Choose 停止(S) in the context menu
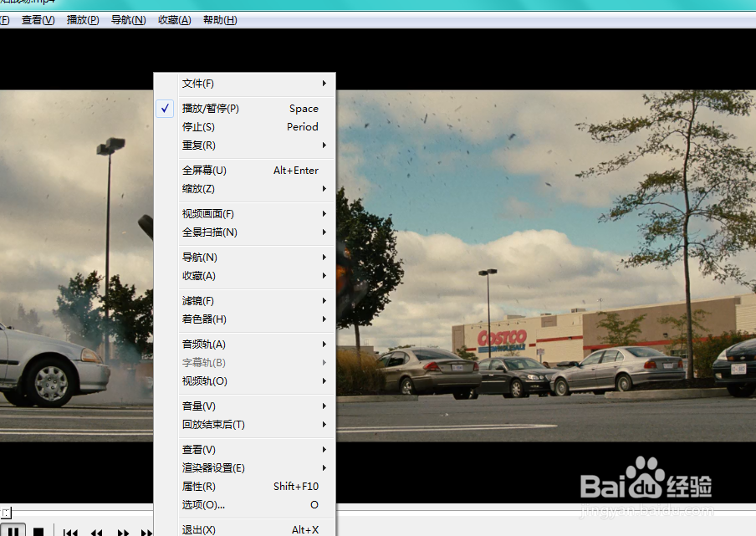Viewport: 756px width, 536px height. point(245,127)
